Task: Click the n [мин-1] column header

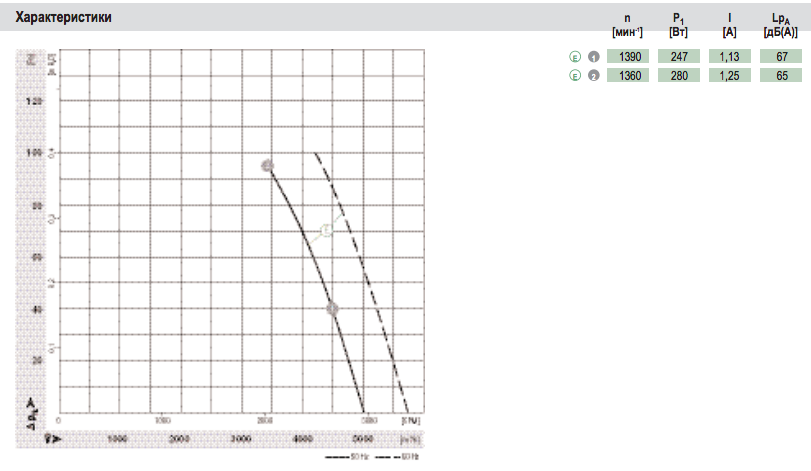Action: (626, 26)
